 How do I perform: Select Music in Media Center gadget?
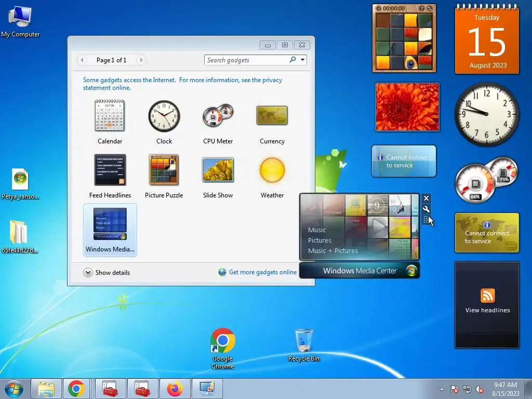click(x=317, y=230)
